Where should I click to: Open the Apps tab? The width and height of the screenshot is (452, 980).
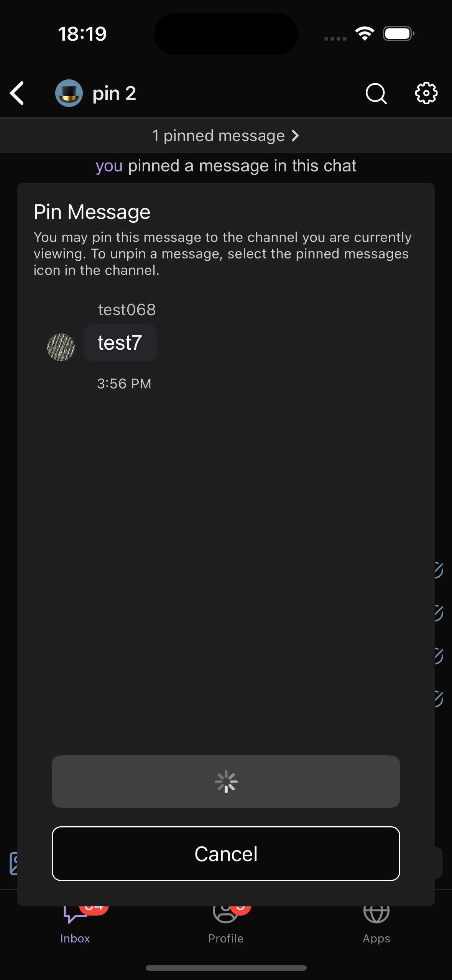pos(376,928)
